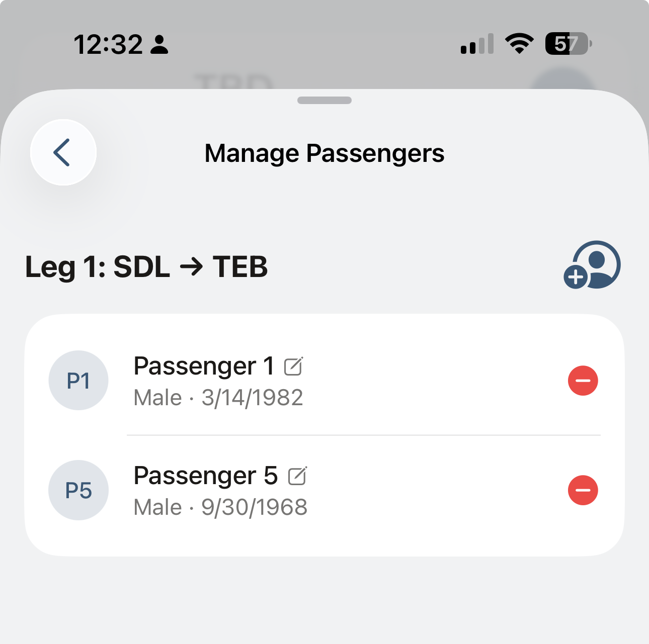Select the Passenger 5 name
Viewport: 649px width, 644px height.
205,475
